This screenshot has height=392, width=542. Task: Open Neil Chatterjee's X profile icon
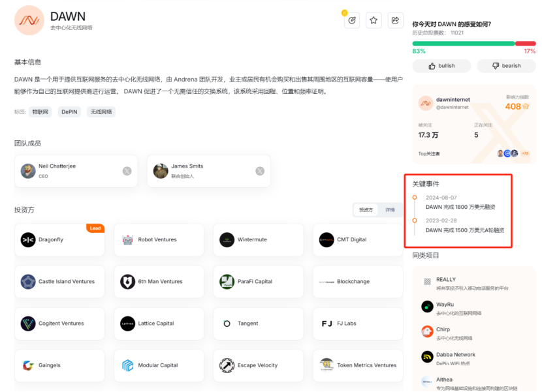[127, 171]
